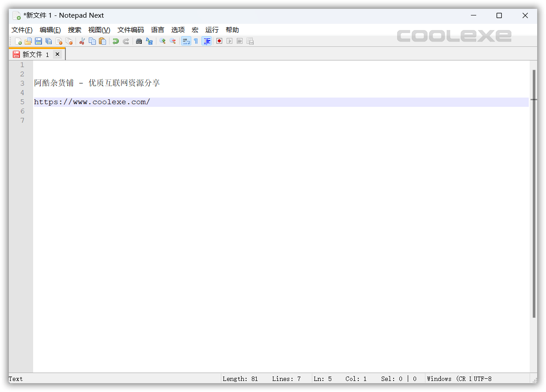Click the https://www.coolexe.com/ link text
The width and height of the screenshot is (546, 392).
(92, 102)
